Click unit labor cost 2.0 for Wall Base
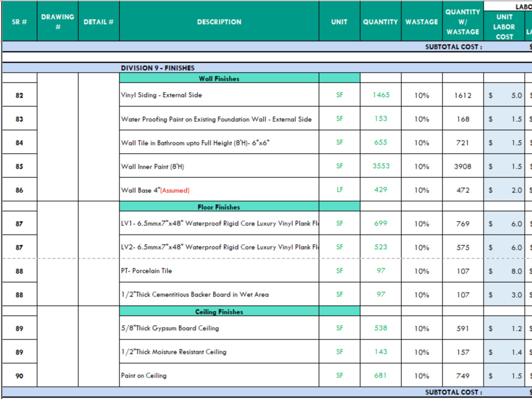This screenshot has height=399, width=532. (x=504, y=190)
